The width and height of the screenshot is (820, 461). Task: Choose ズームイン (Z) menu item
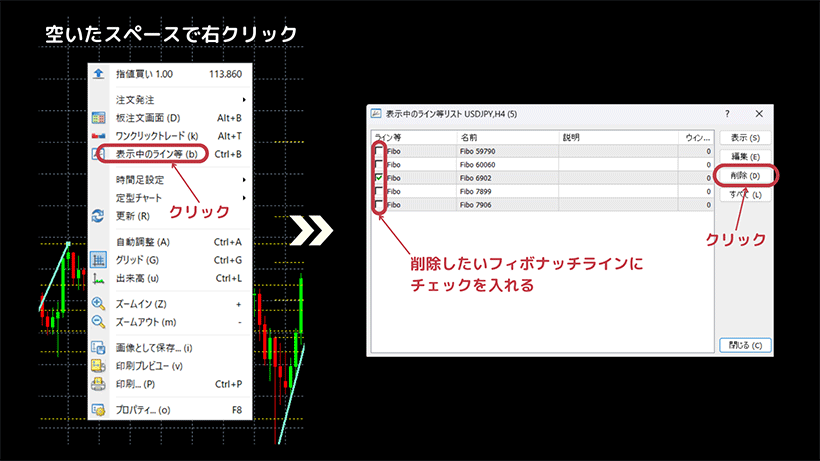(170, 304)
